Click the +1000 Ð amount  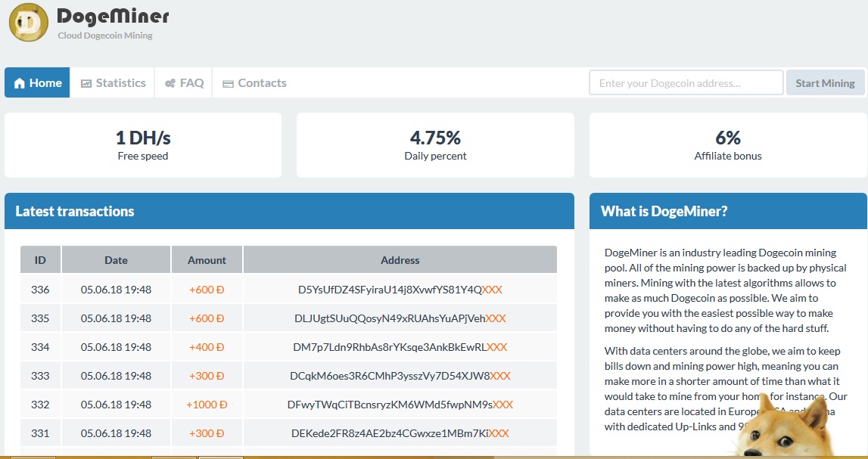[207, 405]
